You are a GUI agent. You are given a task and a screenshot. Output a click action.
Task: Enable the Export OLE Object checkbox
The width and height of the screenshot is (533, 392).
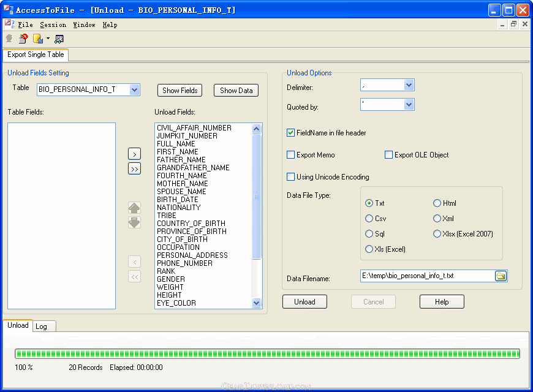[388, 155]
